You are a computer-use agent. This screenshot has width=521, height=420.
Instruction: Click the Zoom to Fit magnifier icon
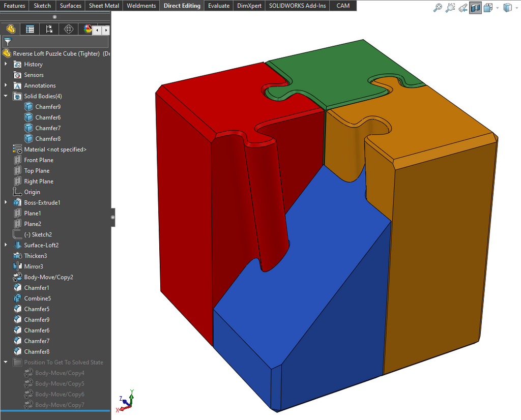click(438, 8)
